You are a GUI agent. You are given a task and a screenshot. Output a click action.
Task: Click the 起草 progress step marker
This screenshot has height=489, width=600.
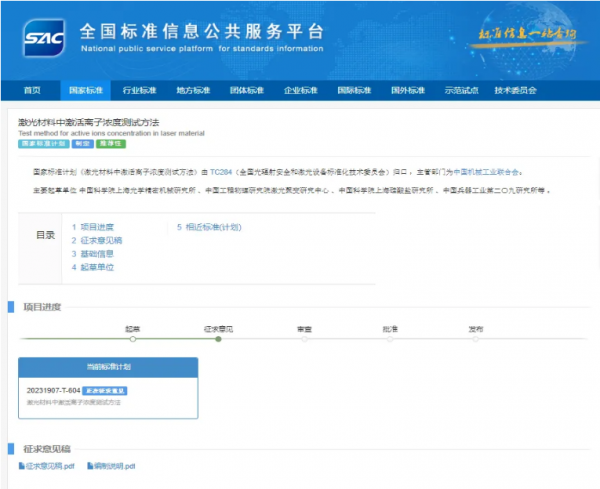[133, 339]
